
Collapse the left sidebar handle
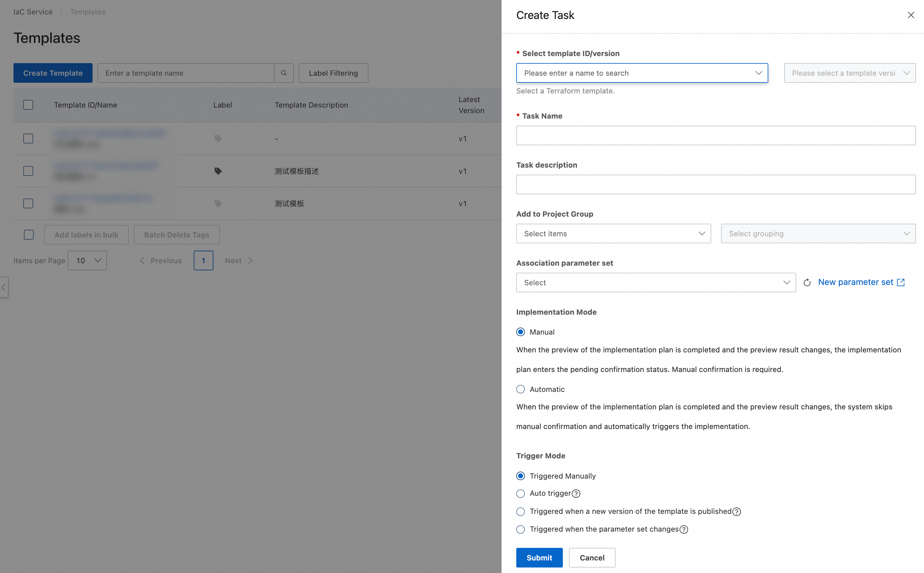pyautogui.click(x=4, y=287)
